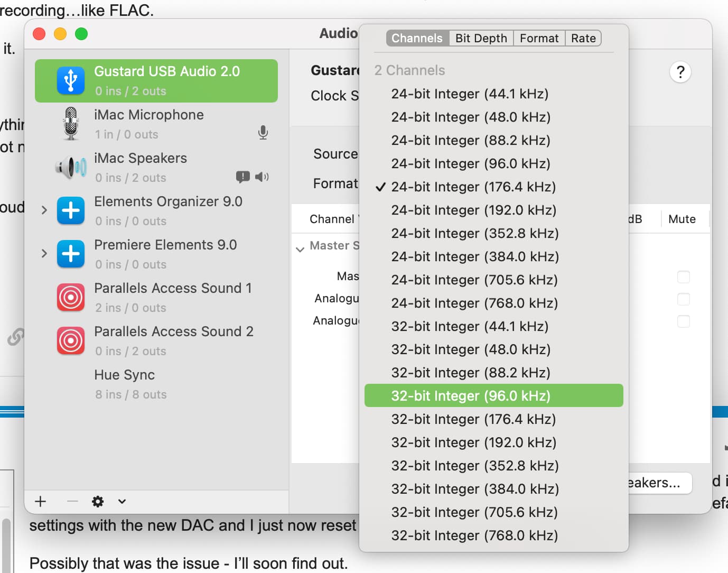Choose 24-bit Integer (768.0 kHz)
This screenshot has width=728, height=573.
(494, 303)
